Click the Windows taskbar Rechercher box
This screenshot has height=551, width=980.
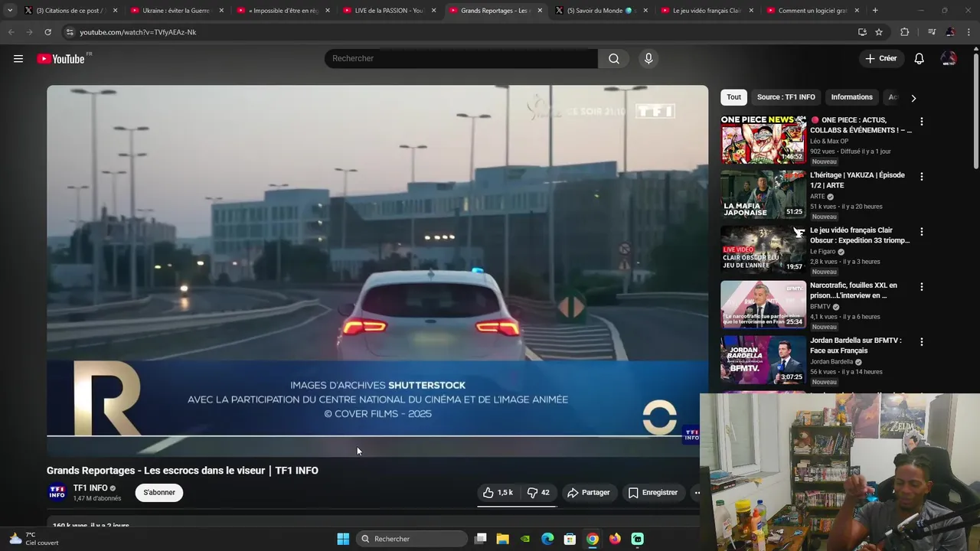pyautogui.click(x=412, y=539)
